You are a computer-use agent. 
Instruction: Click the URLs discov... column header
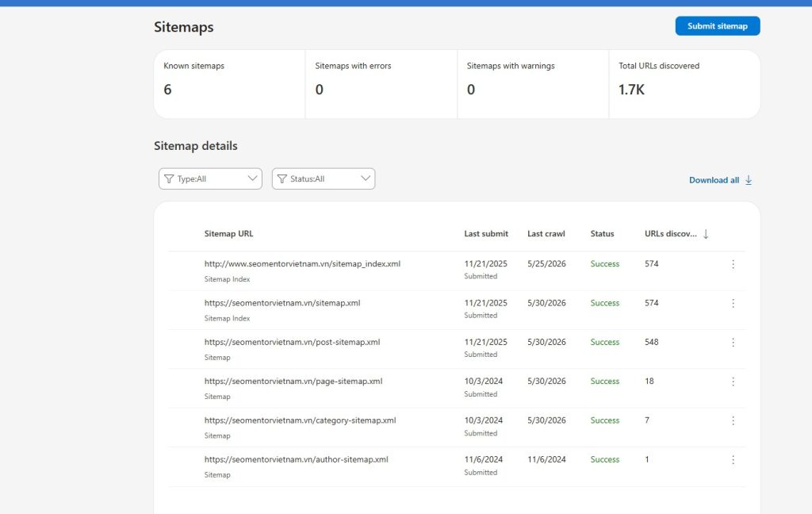pyautogui.click(x=671, y=234)
